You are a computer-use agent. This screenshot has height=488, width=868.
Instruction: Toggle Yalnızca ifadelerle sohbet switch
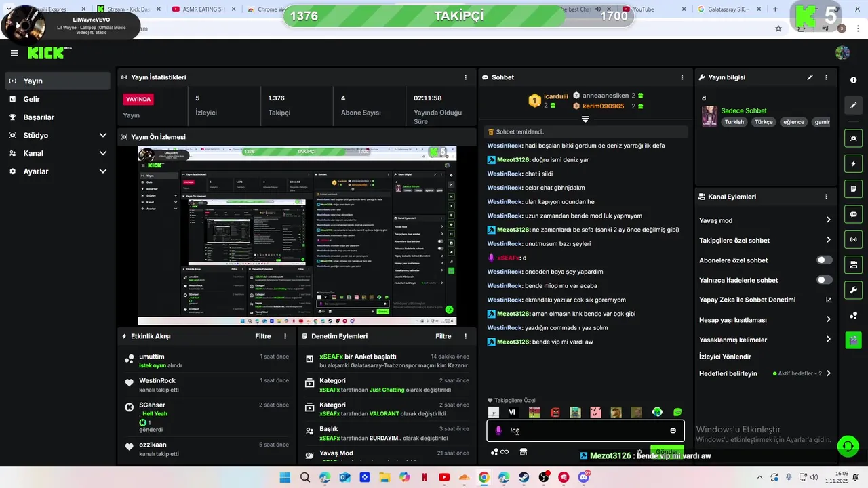click(x=824, y=280)
